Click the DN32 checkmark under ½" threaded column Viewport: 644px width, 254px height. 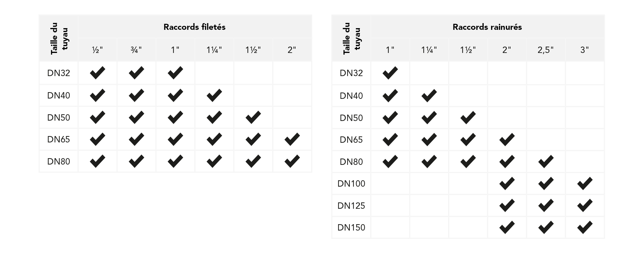pos(97,73)
